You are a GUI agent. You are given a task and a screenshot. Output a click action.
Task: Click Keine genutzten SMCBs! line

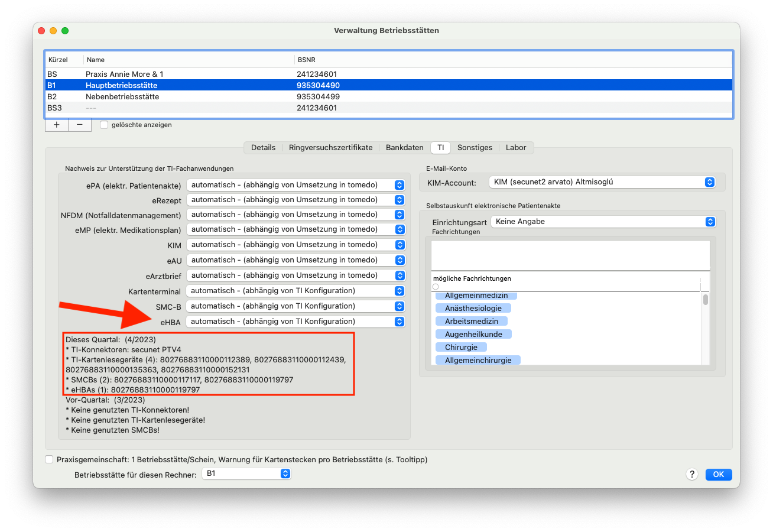(112, 430)
